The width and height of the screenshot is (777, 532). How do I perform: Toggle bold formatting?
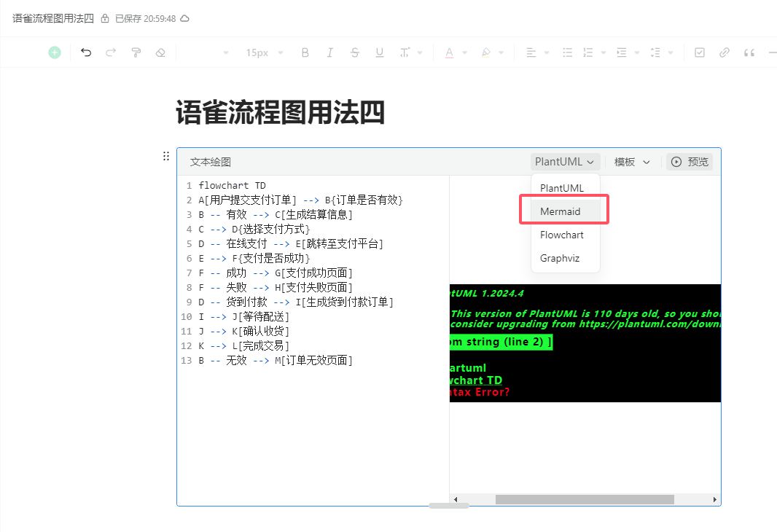point(305,52)
